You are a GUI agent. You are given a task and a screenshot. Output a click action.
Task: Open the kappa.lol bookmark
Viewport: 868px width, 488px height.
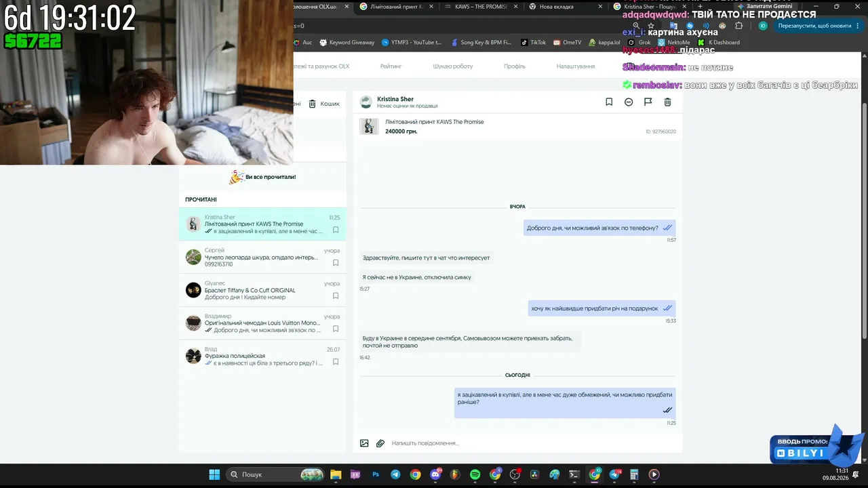coord(605,42)
